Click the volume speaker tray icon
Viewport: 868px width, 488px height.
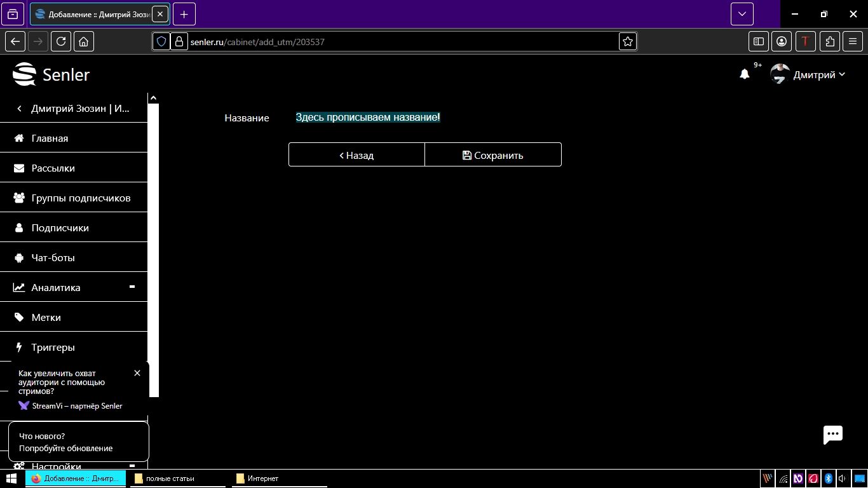(x=843, y=478)
